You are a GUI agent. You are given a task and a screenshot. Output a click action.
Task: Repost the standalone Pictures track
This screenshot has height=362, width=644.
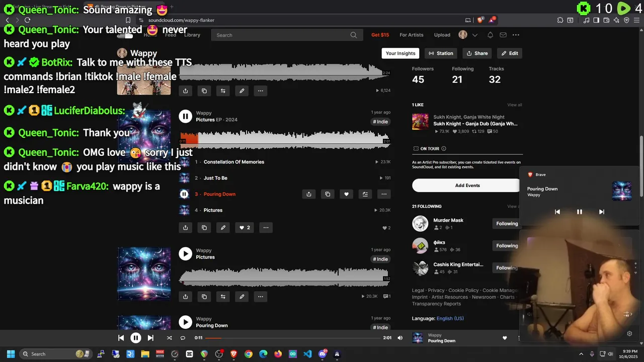[223, 297]
